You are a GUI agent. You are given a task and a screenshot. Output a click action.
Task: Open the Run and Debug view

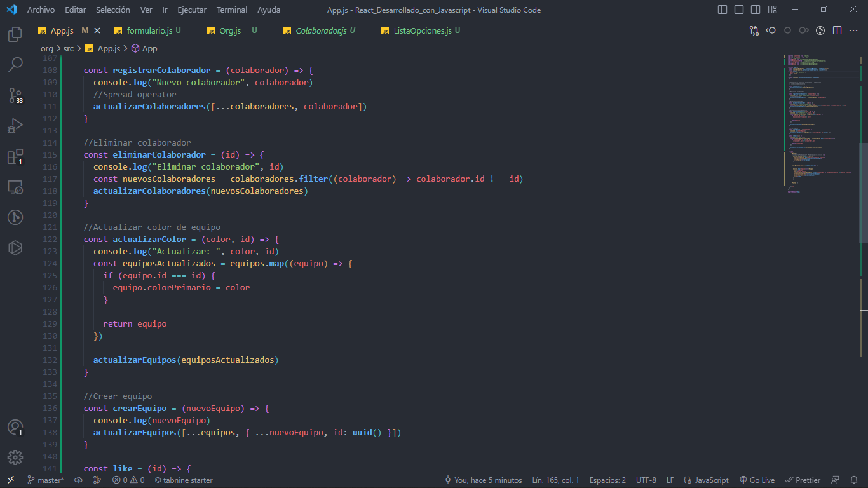pos(15,125)
